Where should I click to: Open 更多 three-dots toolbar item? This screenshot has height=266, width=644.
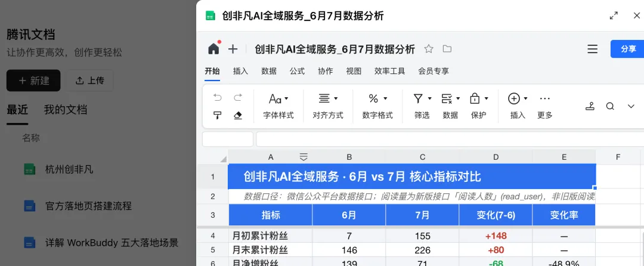(x=544, y=98)
